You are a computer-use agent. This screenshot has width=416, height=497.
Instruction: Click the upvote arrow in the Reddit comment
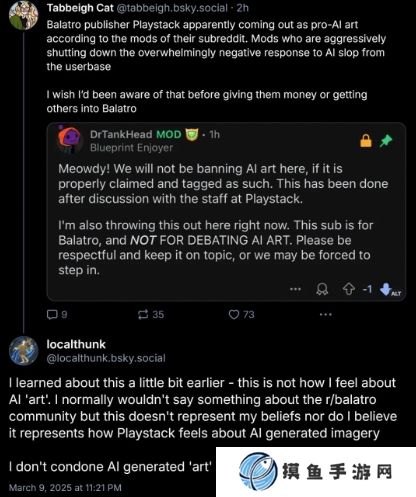point(349,289)
